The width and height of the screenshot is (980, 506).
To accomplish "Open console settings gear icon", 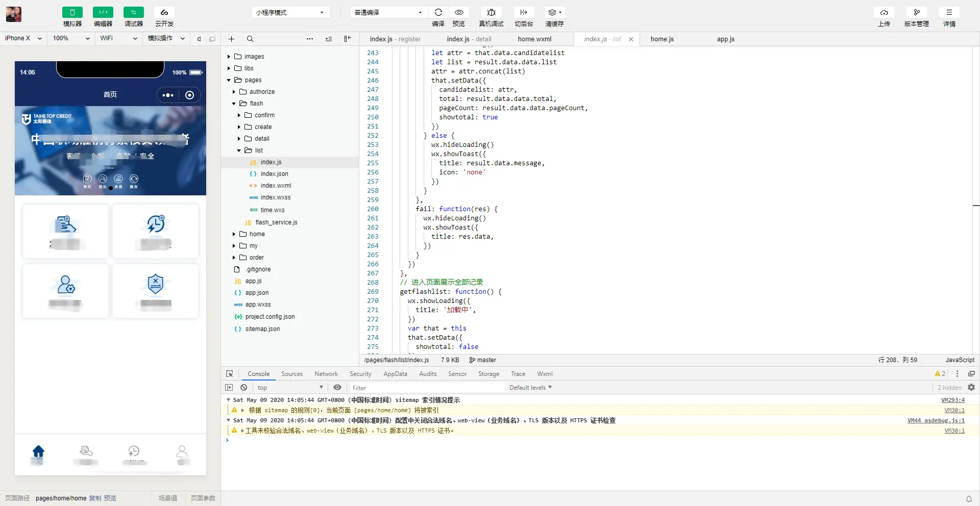I will coord(971,388).
